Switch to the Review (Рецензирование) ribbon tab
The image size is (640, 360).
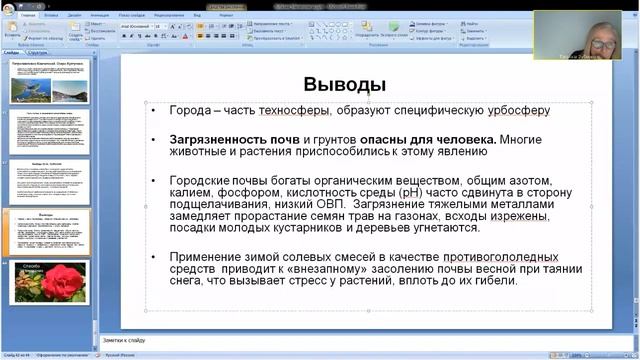169,15
